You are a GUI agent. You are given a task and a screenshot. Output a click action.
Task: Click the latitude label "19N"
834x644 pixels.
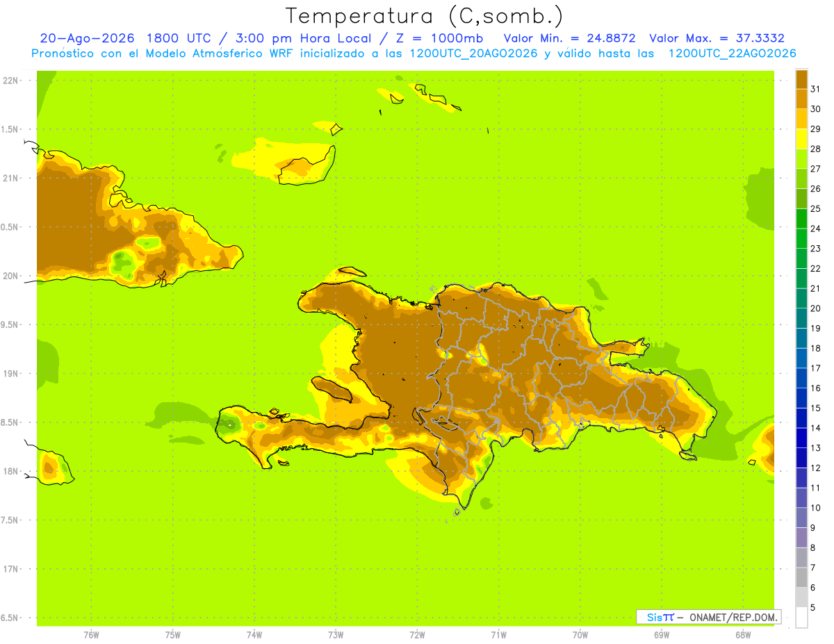(11, 374)
